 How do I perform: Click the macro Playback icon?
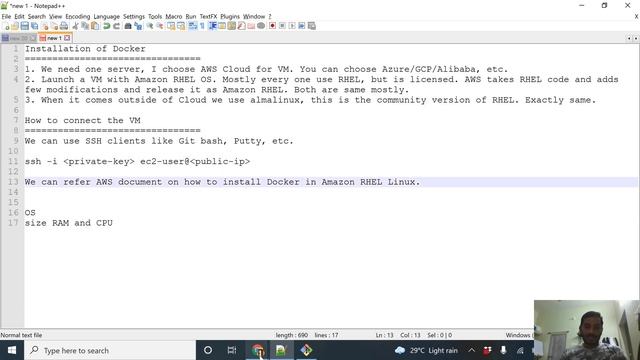(292, 26)
